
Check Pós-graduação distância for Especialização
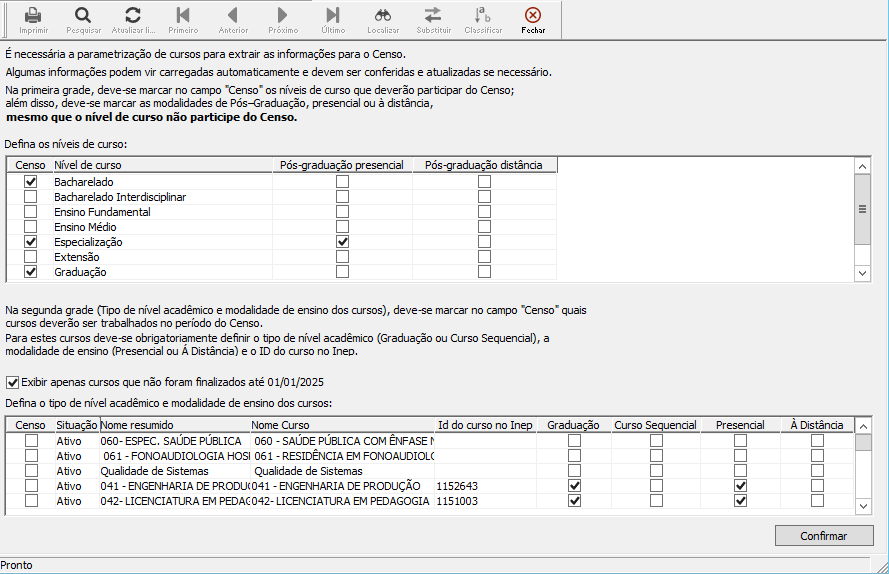[x=484, y=242]
